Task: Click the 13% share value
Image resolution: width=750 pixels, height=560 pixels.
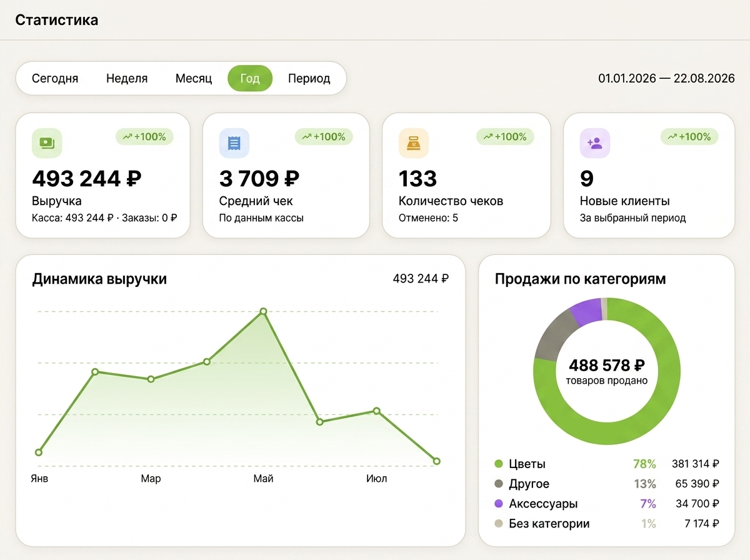Action: click(x=644, y=484)
